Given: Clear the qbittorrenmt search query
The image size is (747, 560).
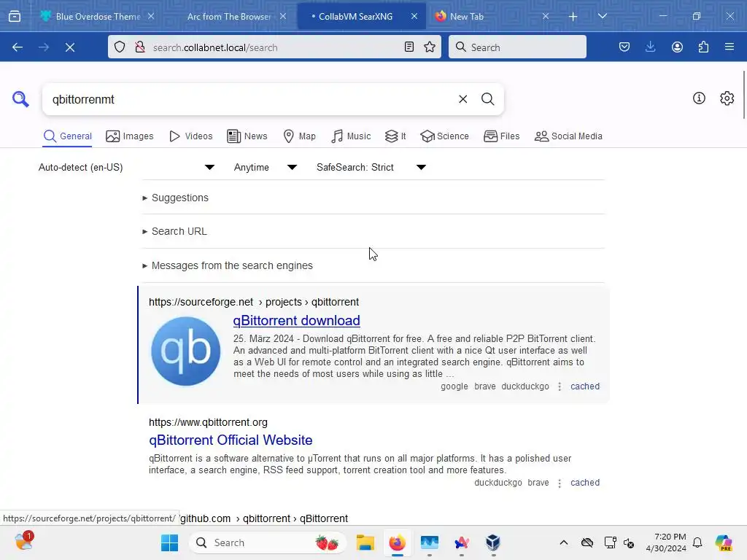Looking at the screenshot, I should point(462,99).
